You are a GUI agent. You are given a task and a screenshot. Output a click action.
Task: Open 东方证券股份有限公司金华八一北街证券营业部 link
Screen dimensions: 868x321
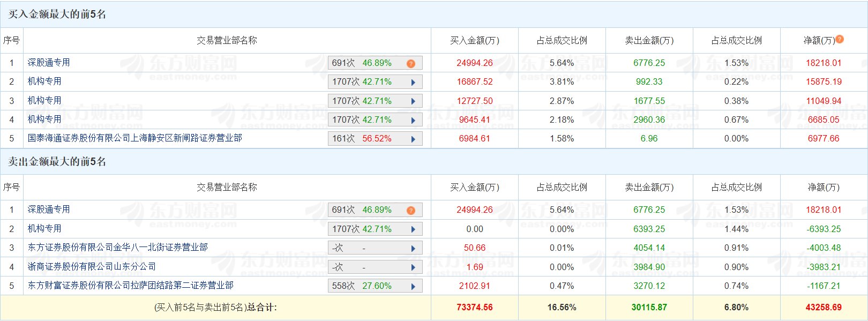click(x=118, y=248)
